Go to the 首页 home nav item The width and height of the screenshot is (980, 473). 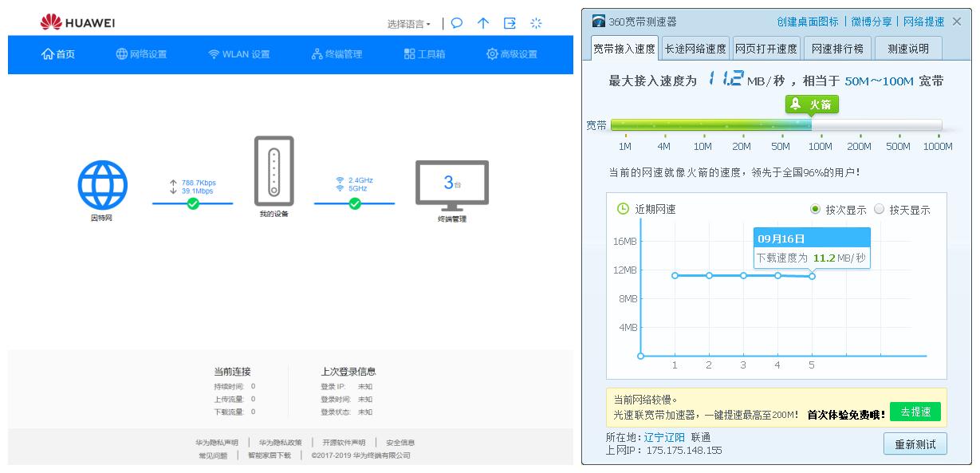click(x=58, y=54)
